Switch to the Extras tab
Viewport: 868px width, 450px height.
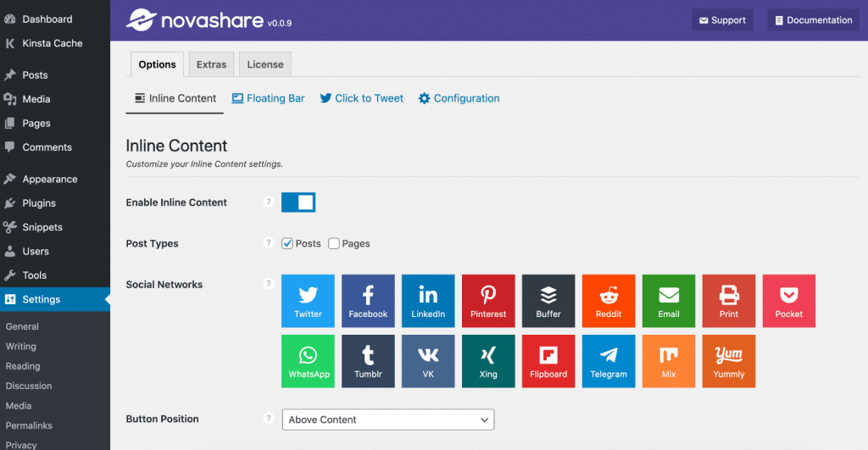211,64
